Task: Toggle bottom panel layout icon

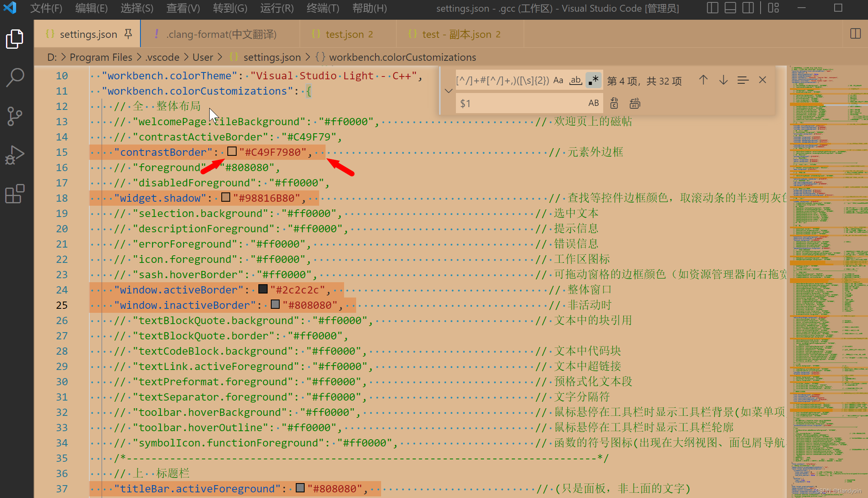Action: click(x=730, y=8)
